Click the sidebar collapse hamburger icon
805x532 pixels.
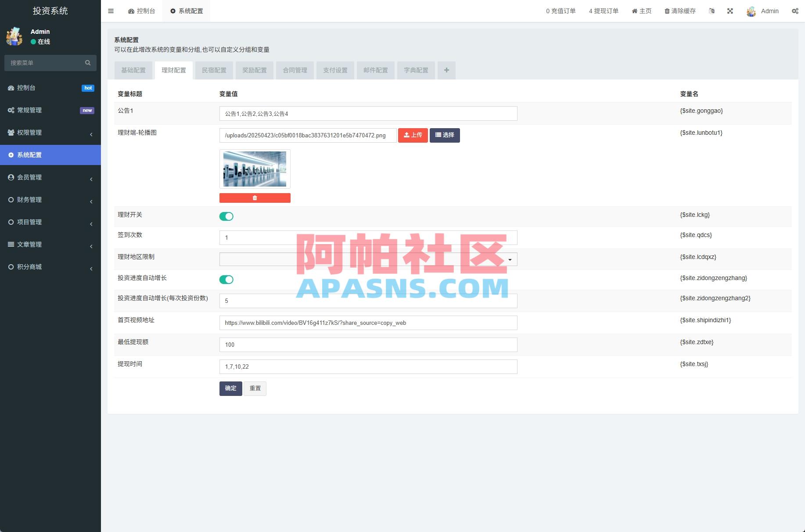tap(111, 11)
